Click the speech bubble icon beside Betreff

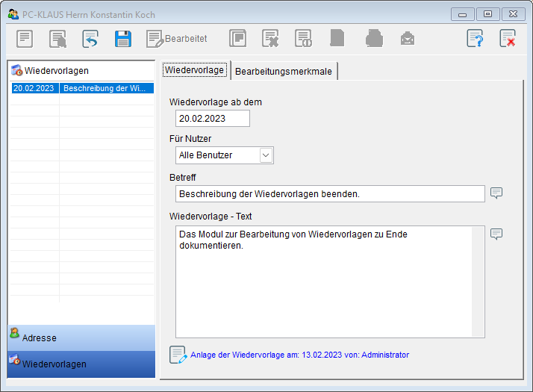pos(496,193)
